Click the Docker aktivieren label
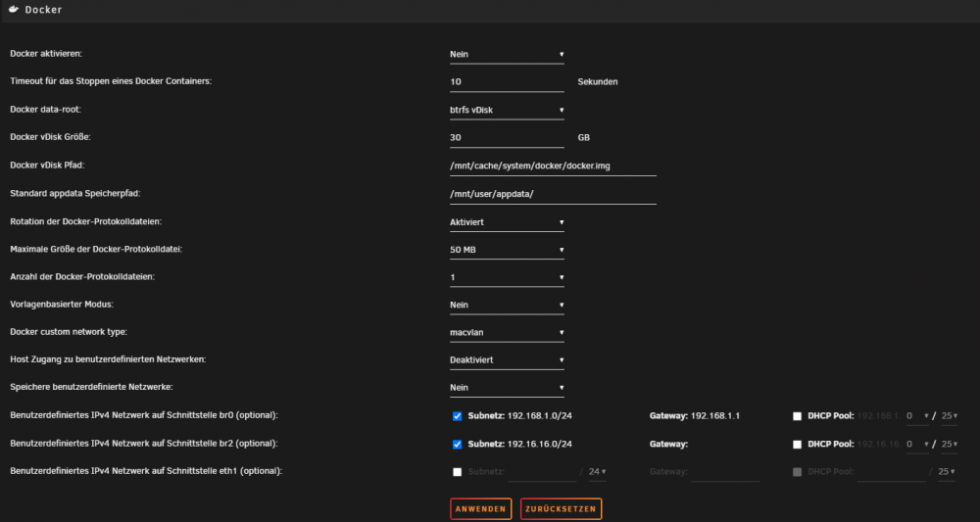Screen dimensions: 980x522 (x=46, y=54)
